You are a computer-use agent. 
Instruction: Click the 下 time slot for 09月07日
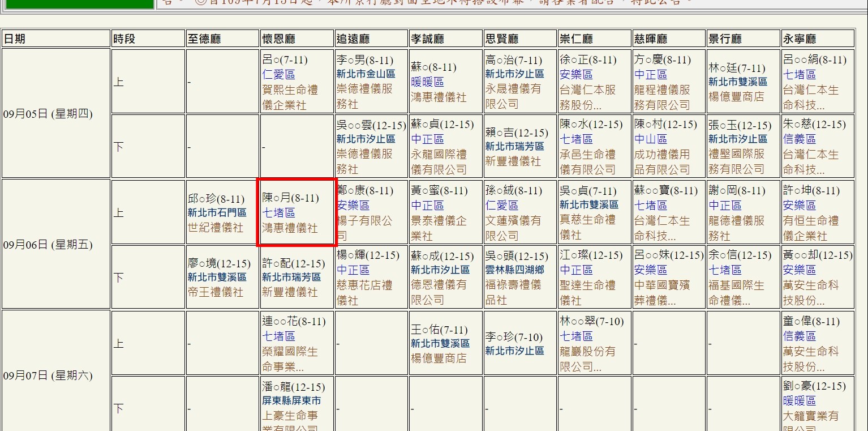pyautogui.click(x=119, y=408)
